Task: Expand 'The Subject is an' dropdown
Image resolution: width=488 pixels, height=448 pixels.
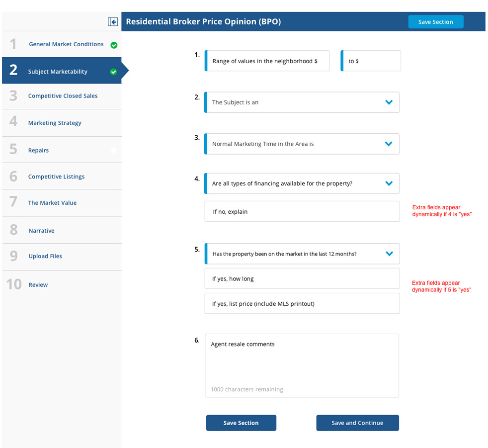Action: coord(389,102)
